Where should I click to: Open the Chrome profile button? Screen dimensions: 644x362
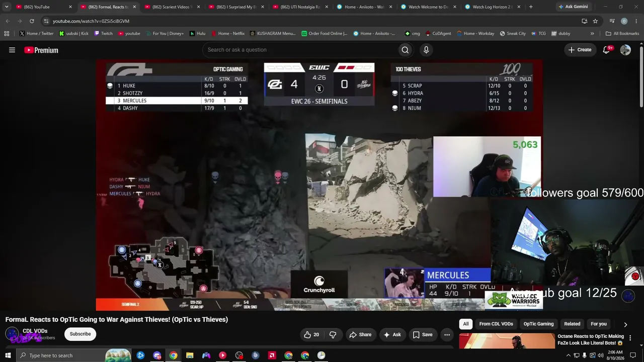point(624,21)
